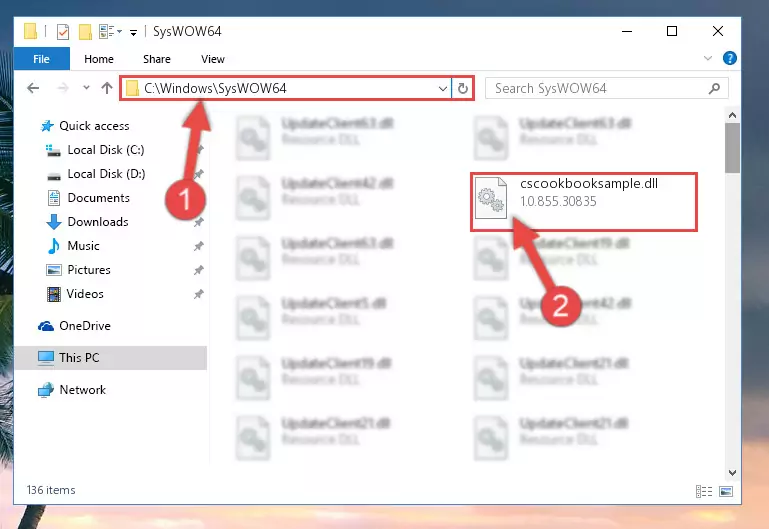Select Network in the navigation pane
The image size is (769, 529).
click(82, 390)
